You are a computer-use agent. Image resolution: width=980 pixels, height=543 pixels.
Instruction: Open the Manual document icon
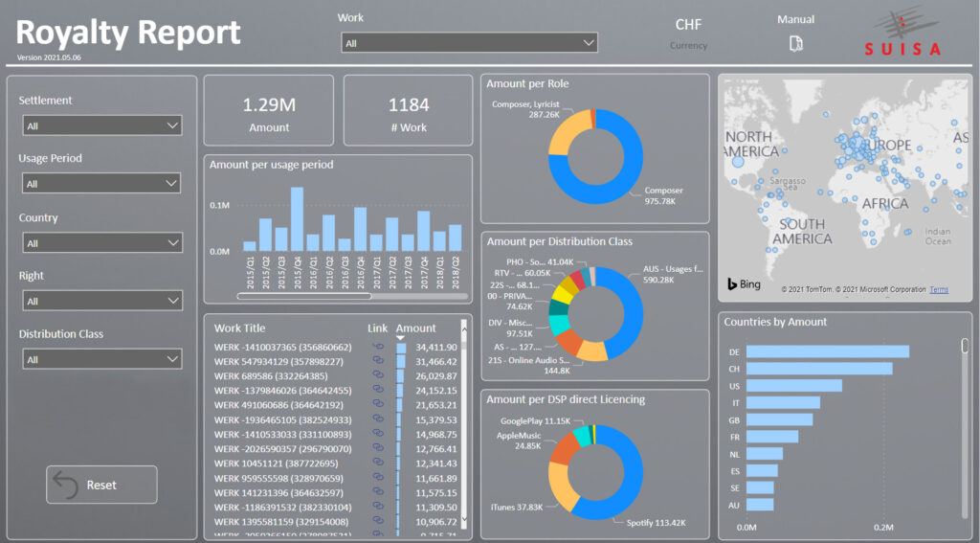click(795, 43)
